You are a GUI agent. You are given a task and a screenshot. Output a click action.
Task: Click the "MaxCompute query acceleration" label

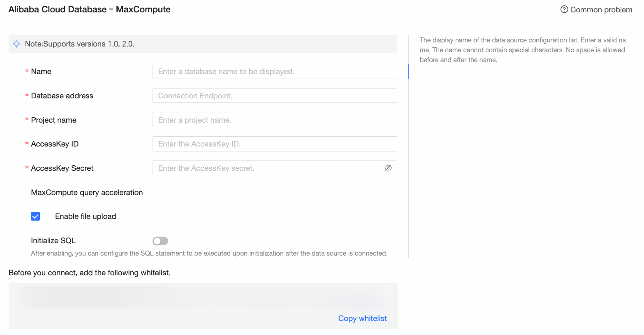click(x=87, y=193)
